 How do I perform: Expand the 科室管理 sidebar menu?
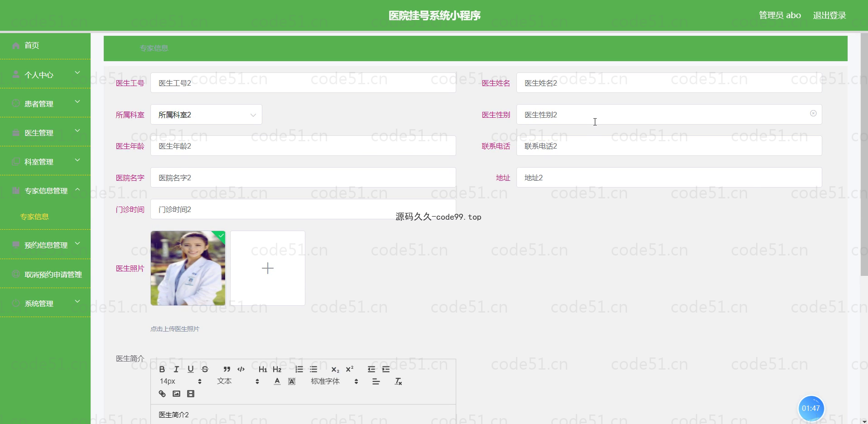pyautogui.click(x=45, y=161)
